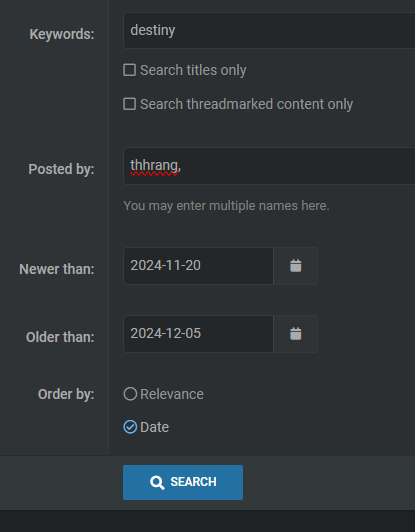Select the Relevance radio button
Image resolution: width=415 pixels, height=532 pixels.
click(x=130, y=394)
